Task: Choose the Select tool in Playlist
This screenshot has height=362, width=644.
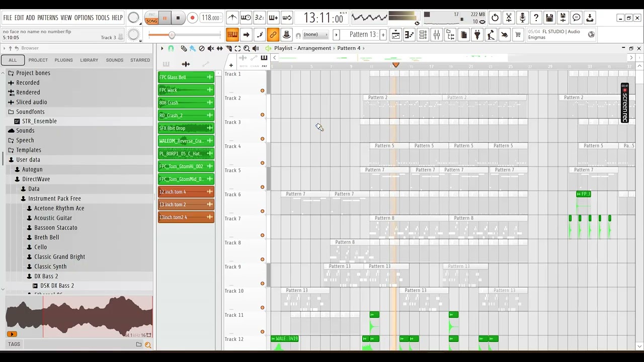Action: [x=237, y=48]
